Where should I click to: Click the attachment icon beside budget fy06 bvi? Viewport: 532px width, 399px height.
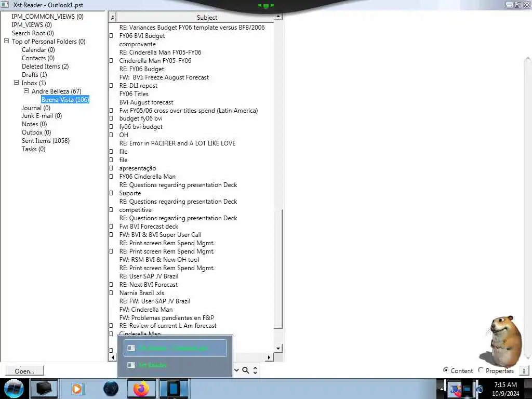click(x=111, y=118)
